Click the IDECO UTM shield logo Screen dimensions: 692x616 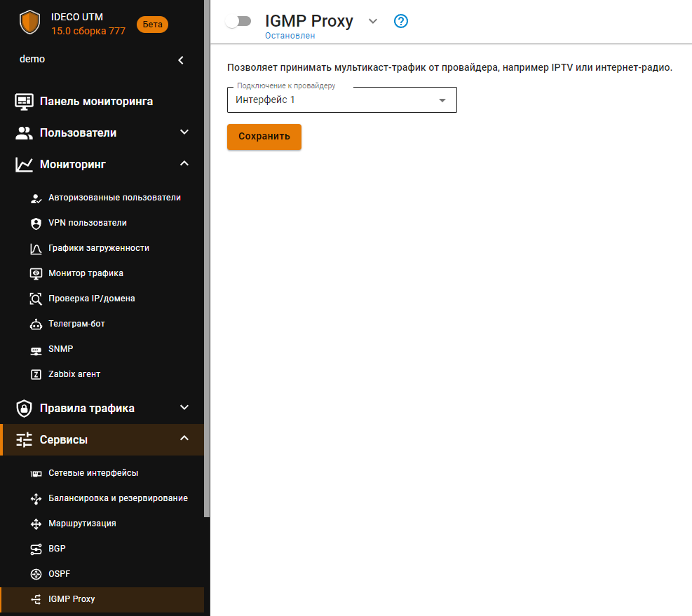click(29, 23)
